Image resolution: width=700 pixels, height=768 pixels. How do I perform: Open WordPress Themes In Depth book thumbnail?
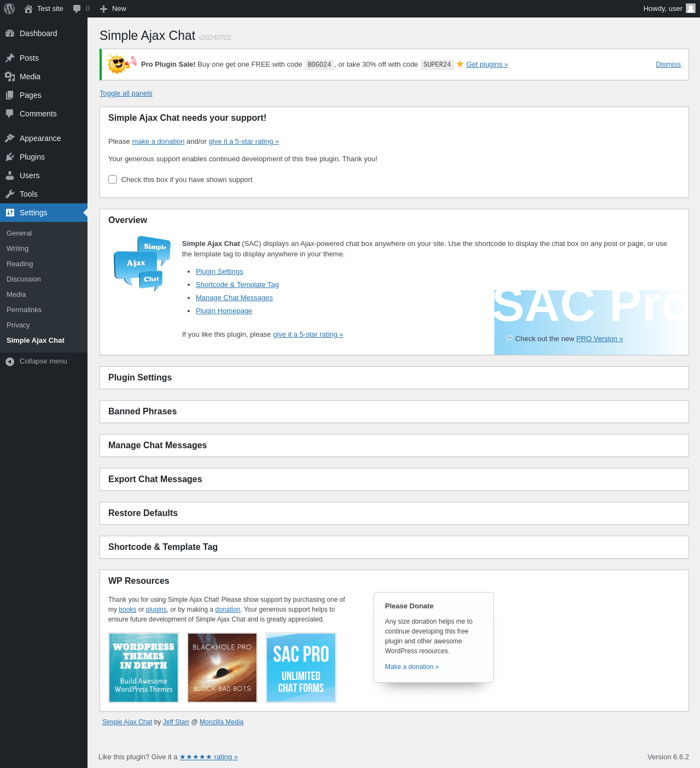tap(144, 667)
